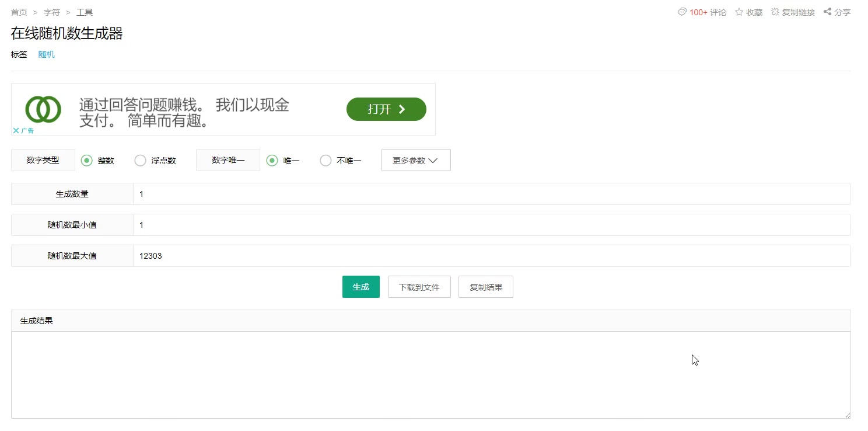Click the copy link icon

(775, 12)
